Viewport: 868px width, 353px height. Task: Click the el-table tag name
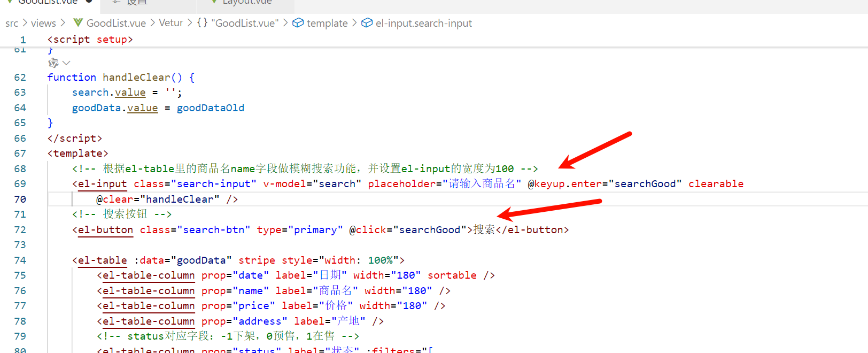coord(103,260)
